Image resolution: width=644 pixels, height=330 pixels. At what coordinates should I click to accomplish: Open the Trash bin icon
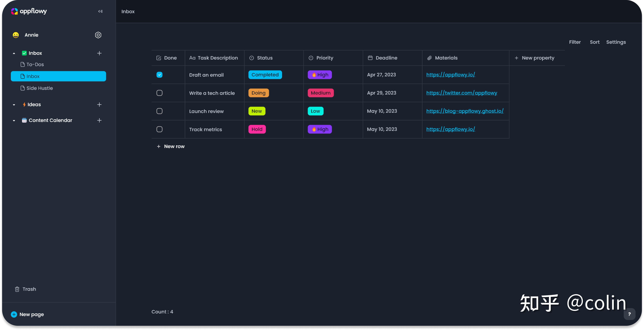pyautogui.click(x=17, y=289)
